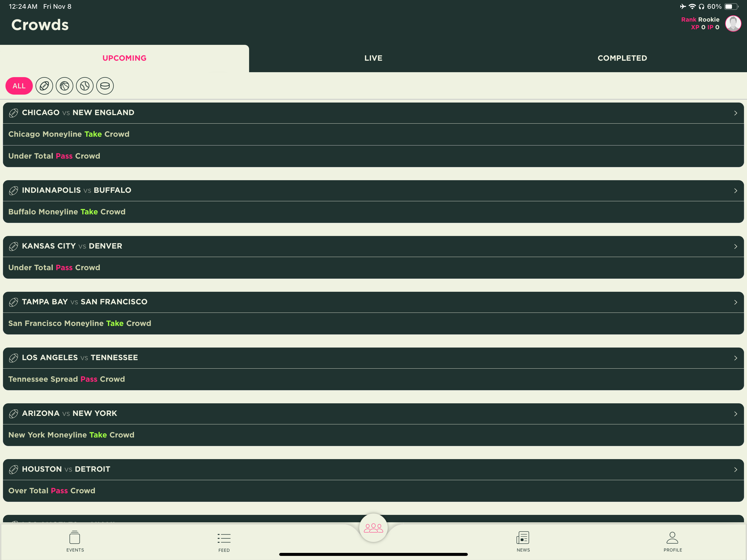Expand Kansas City vs Denver chevron
This screenshot has height=560, width=747.
(735, 246)
